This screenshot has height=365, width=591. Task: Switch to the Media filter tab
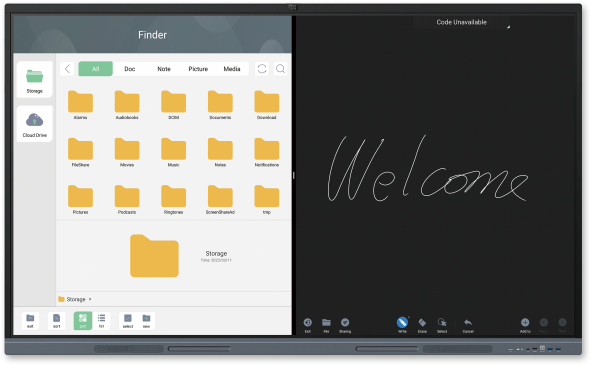click(232, 69)
